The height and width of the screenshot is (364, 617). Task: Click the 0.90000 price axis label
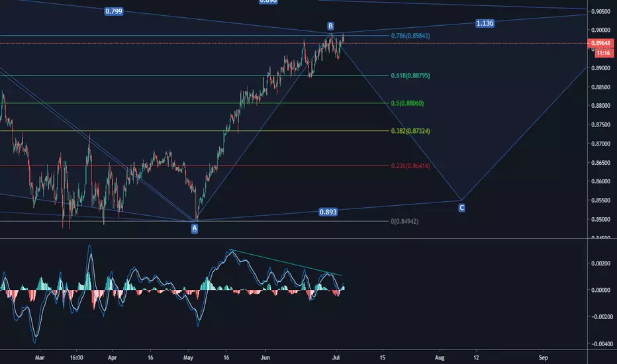601,30
